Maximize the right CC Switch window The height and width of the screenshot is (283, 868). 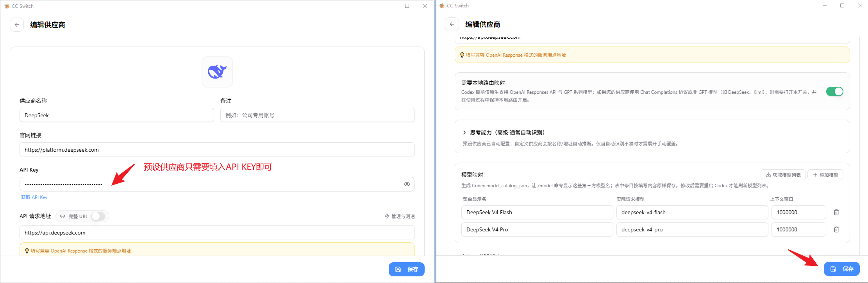[x=842, y=5]
